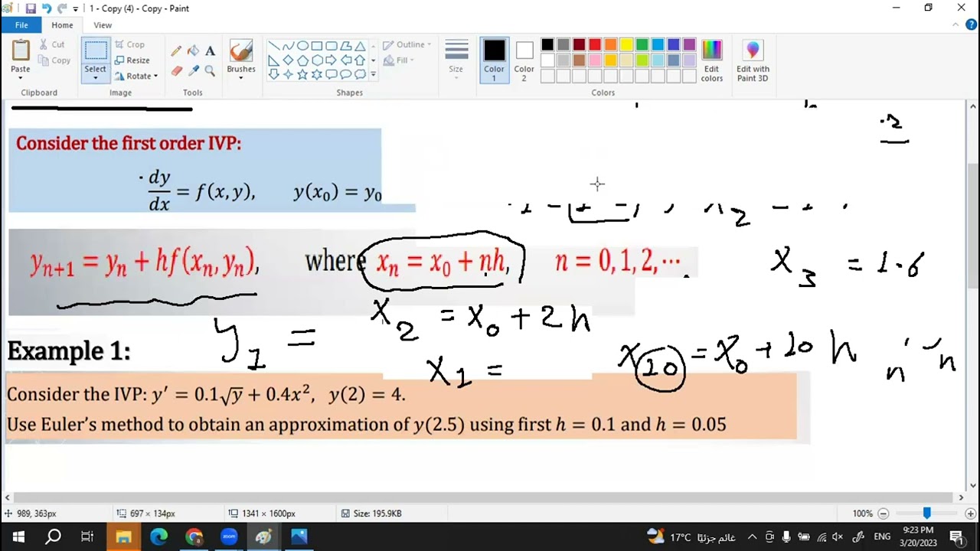
Task: Open the line Size dropdown
Action: click(456, 60)
